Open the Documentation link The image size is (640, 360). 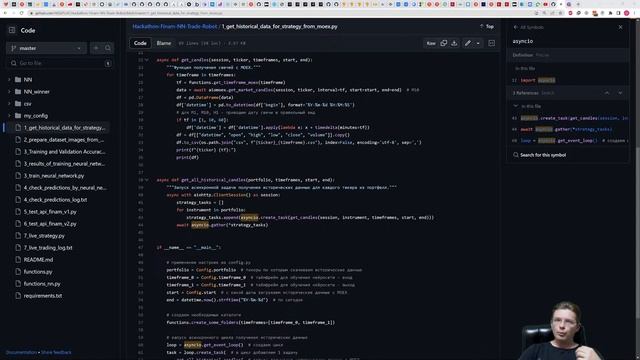coord(21,352)
